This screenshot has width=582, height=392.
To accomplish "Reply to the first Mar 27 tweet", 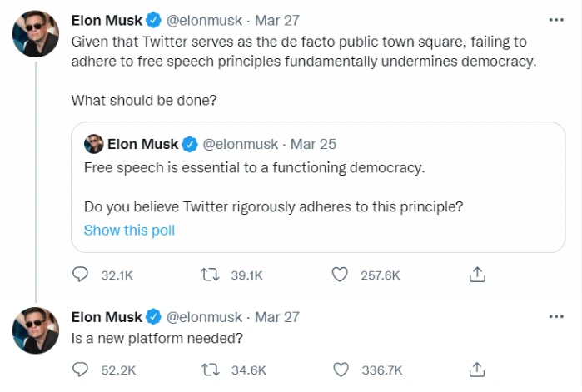I will [81, 274].
